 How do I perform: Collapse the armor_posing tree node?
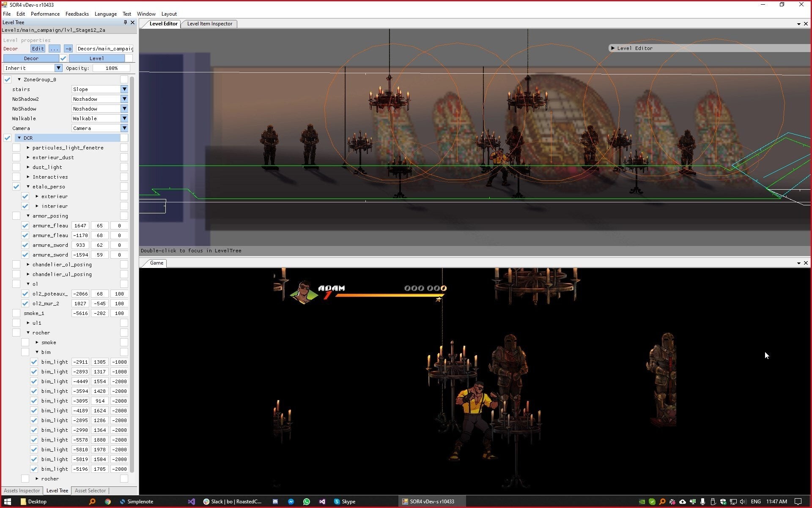[x=28, y=216]
